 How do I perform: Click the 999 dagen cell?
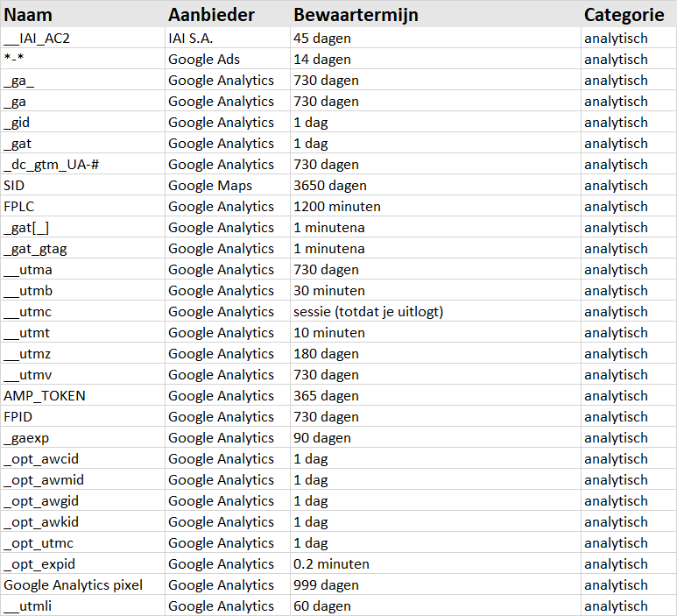(x=327, y=585)
